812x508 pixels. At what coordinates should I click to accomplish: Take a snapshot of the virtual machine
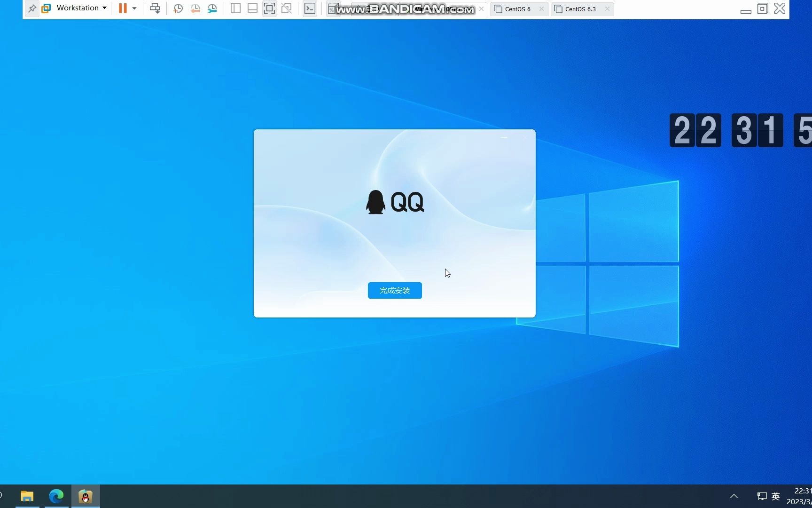point(178,8)
